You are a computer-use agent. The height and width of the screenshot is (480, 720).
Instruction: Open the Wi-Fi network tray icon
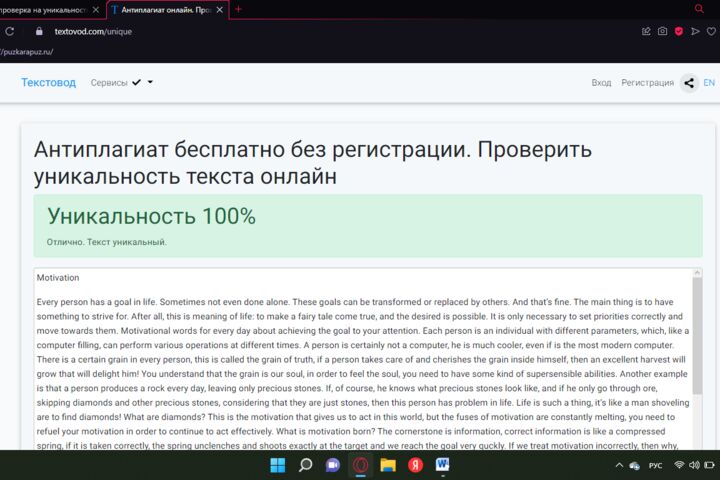679,465
